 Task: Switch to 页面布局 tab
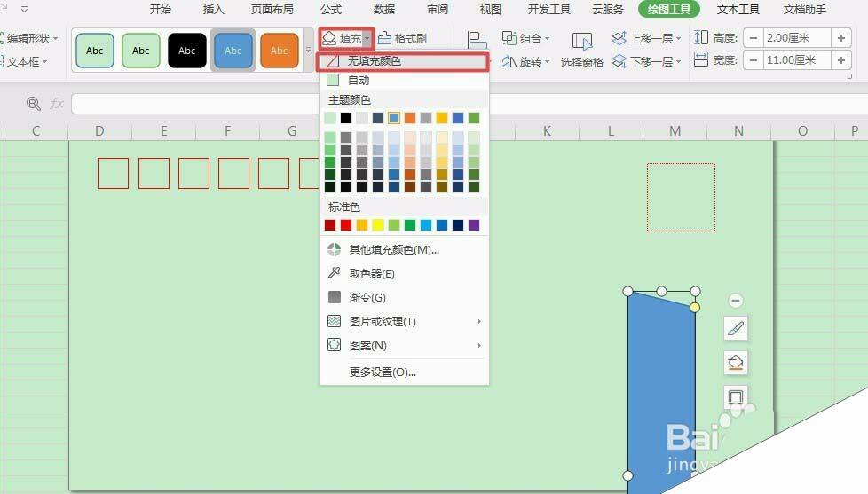point(272,10)
